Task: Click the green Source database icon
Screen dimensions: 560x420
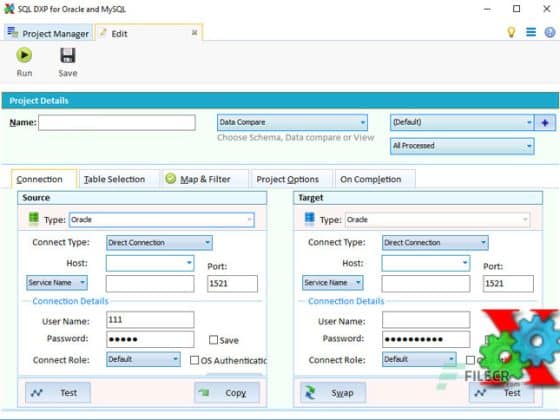Action: click(34, 218)
